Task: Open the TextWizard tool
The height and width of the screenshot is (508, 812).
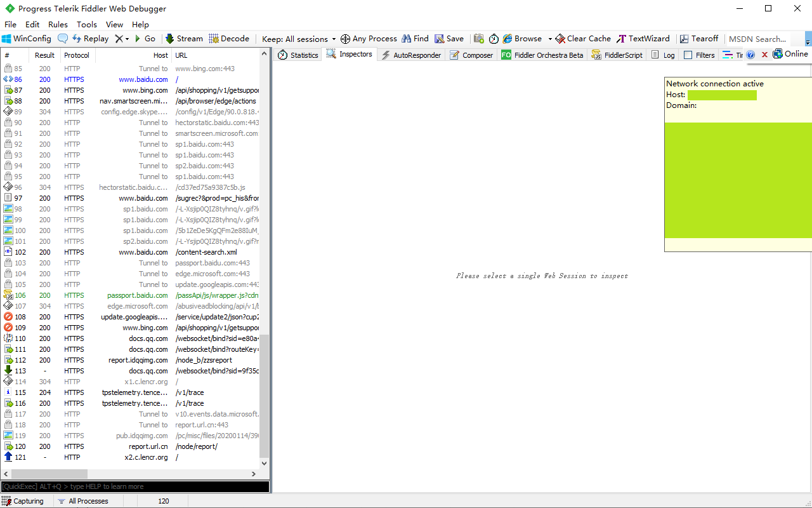Action: click(x=643, y=39)
